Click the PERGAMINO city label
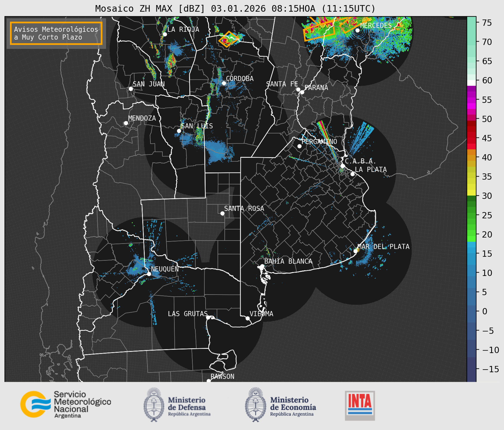Viewport: 504px width, 430px height. (319, 141)
